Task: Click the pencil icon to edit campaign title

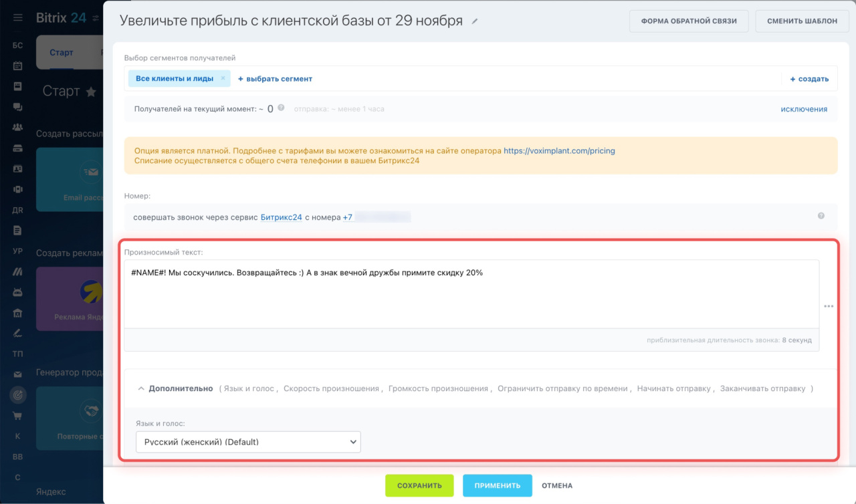Action: (x=475, y=21)
